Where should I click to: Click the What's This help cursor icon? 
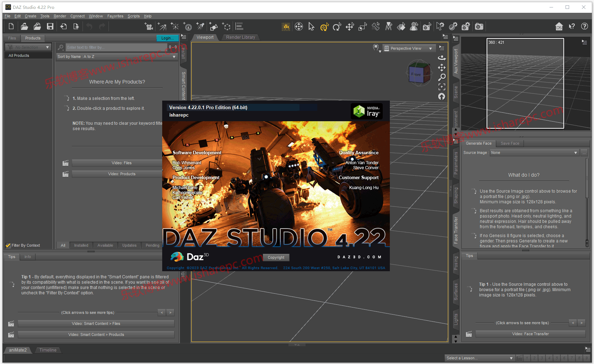click(572, 26)
